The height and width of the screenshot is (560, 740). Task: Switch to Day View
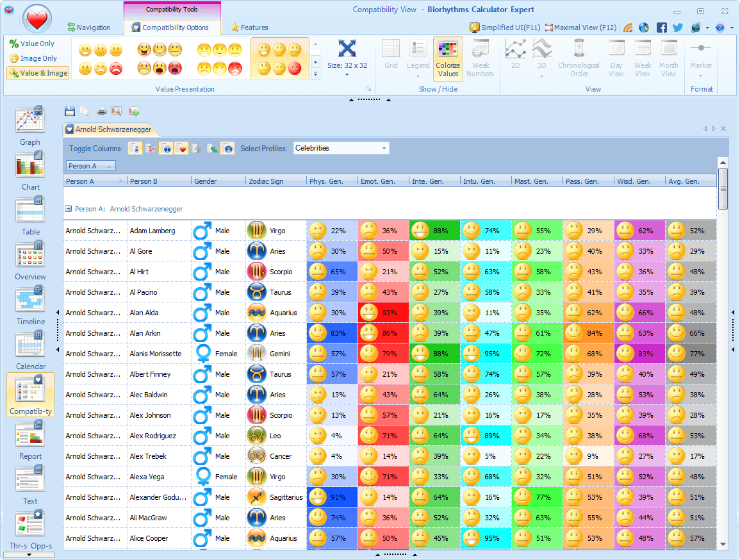tap(616, 58)
